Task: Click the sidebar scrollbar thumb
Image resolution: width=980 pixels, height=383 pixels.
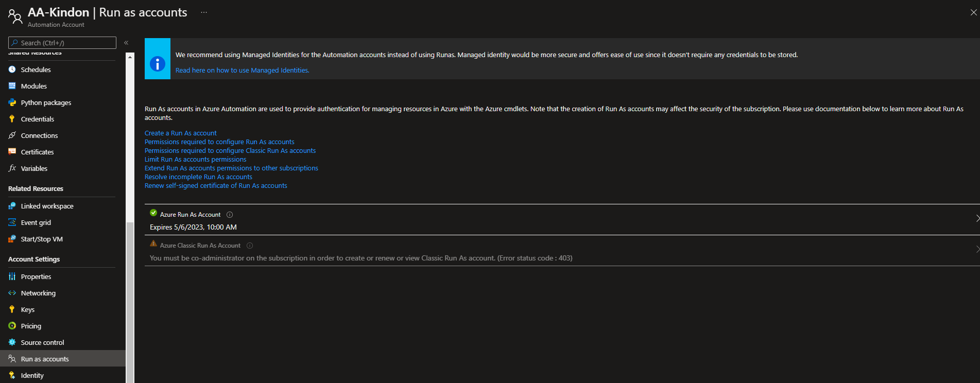Action: (x=130, y=302)
